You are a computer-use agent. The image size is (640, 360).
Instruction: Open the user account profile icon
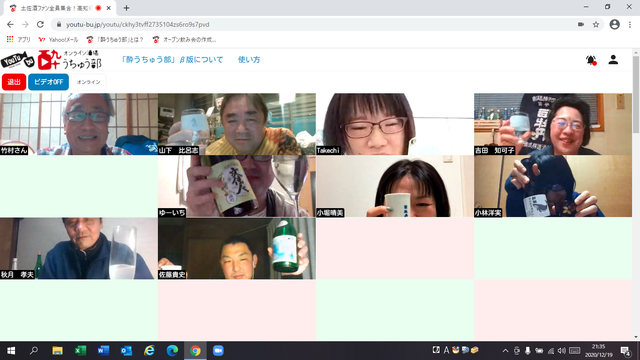(613, 60)
